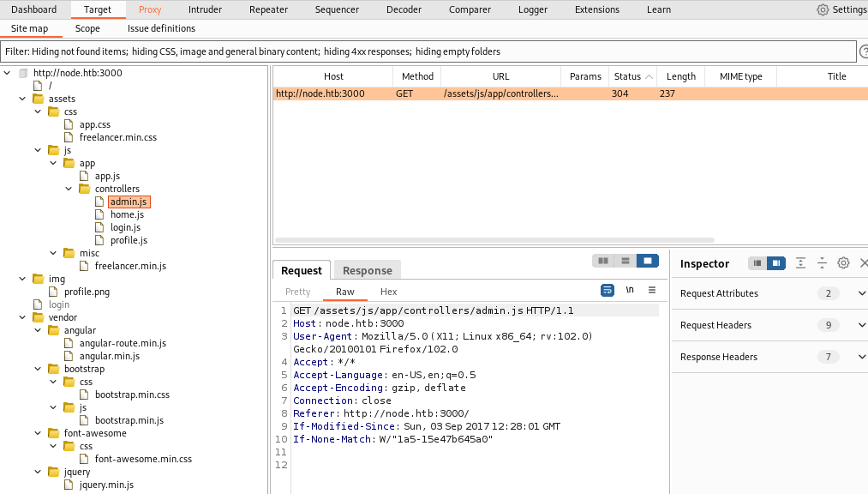The height and width of the screenshot is (494, 868).
Task: Click the horizontal scrollbar under the table
Action: (495, 240)
